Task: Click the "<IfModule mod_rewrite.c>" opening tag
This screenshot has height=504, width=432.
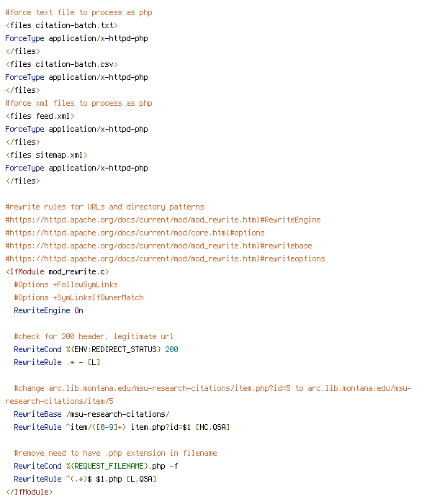Action: [58, 271]
